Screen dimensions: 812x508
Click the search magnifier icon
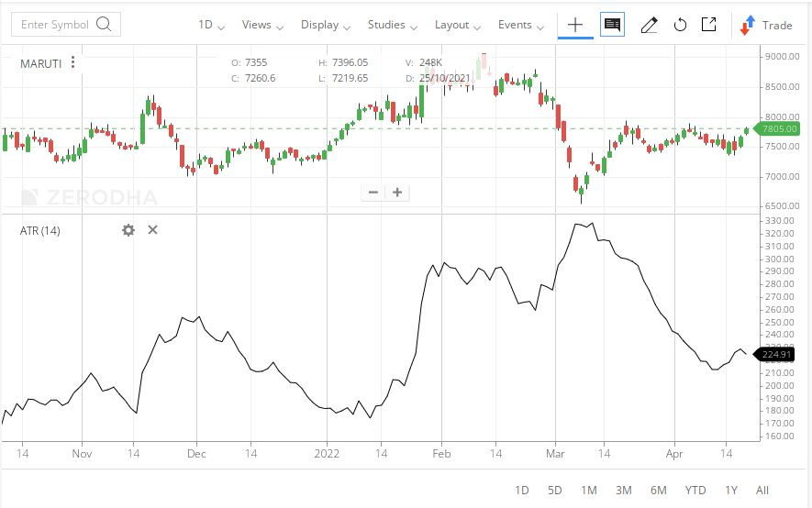(x=104, y=25)
